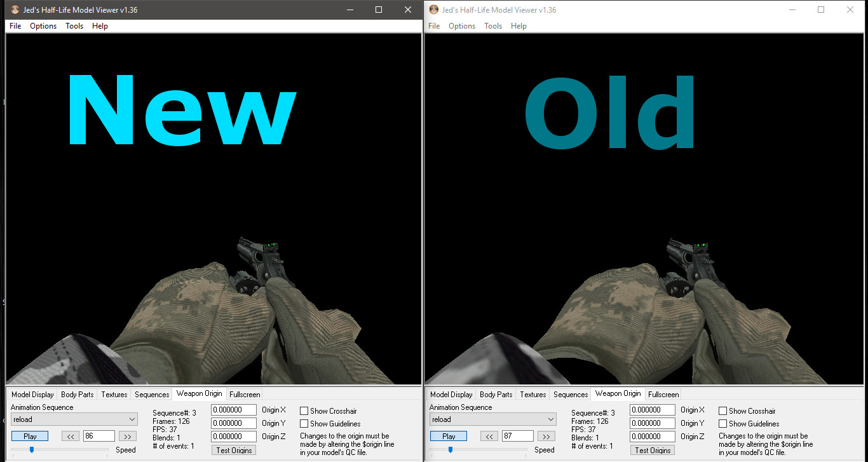Maximize the New model viewer window
Image resolution: width=868 pixels, height=462 pixels.
(379, 10)
